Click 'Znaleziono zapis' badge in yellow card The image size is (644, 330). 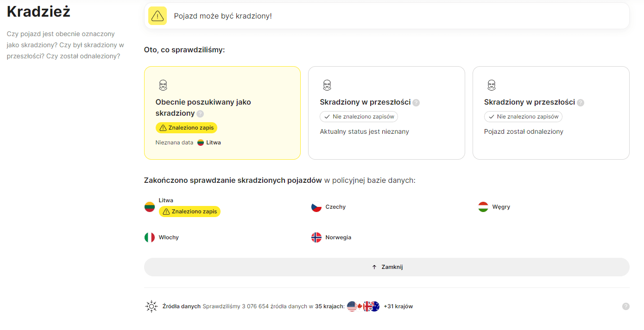click(x=186, y=128)
